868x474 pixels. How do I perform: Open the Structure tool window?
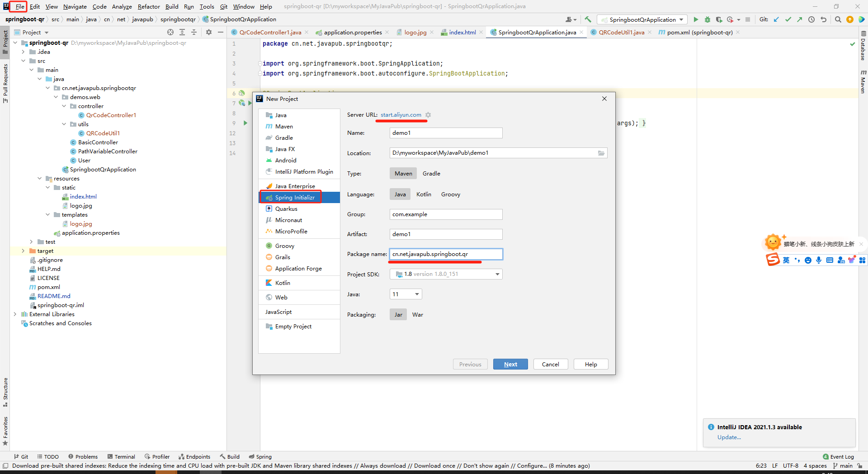pyautogui.click(x=5, y=392)
